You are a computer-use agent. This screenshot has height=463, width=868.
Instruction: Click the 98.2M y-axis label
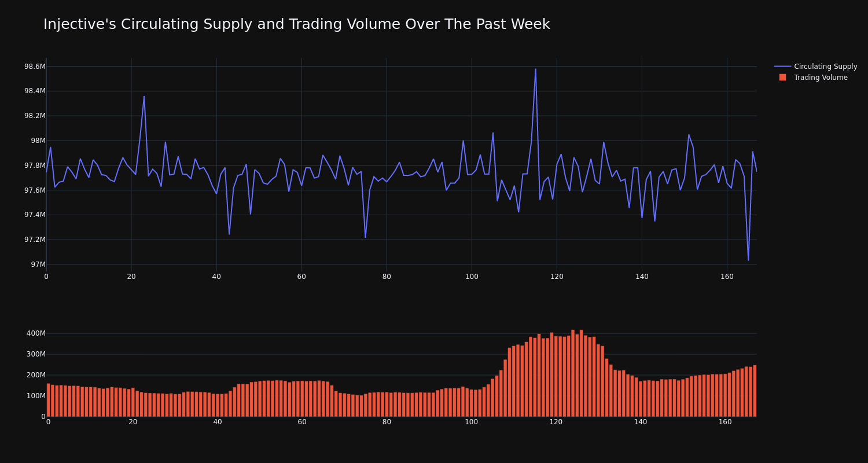pyautogui.click(x=35, y=116)
